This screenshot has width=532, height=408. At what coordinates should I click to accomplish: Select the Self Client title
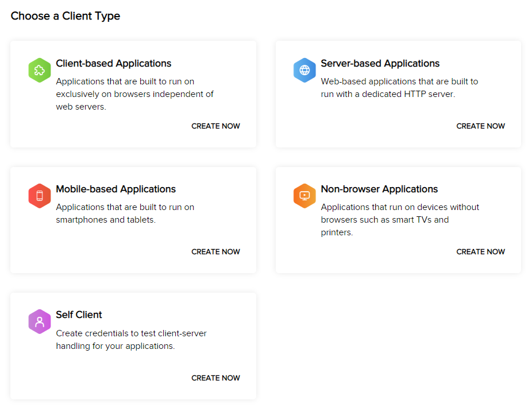pyautogui.click(x=79, y=314)
